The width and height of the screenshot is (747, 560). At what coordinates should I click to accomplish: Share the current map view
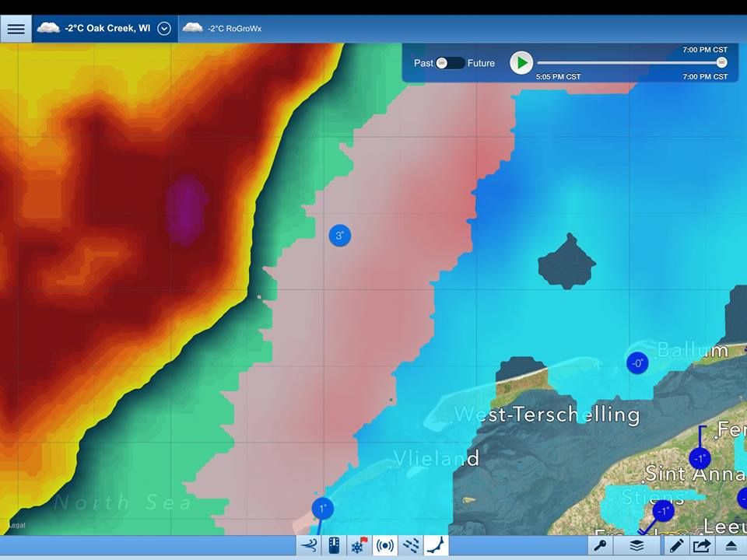click(x=702, y=546)
